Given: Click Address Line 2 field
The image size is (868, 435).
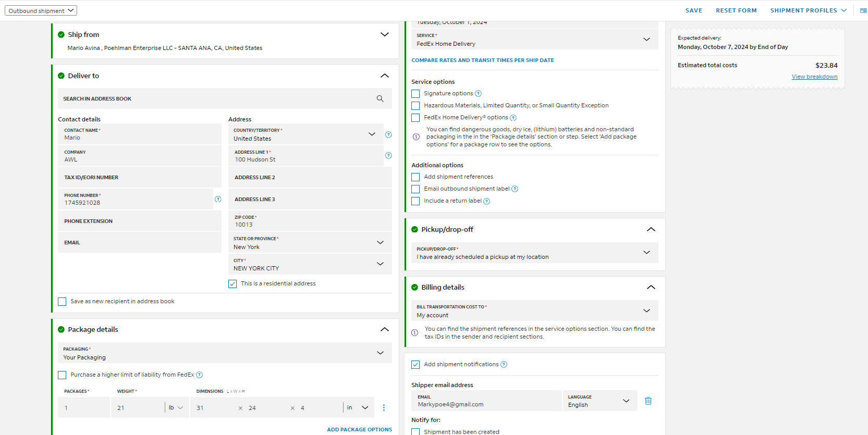Looking at the screenshot, I should pyautogui.click(x=310, y=177).
